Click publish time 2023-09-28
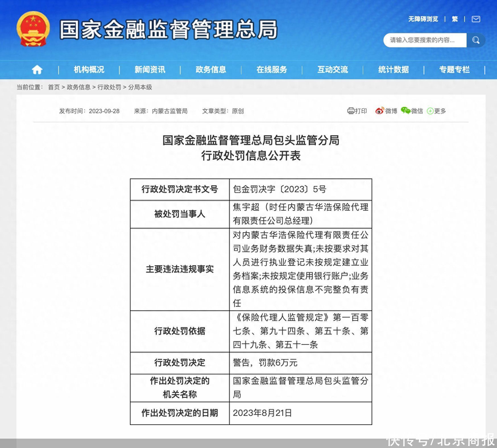The image size is (497, 448). (x=104, y=111)
